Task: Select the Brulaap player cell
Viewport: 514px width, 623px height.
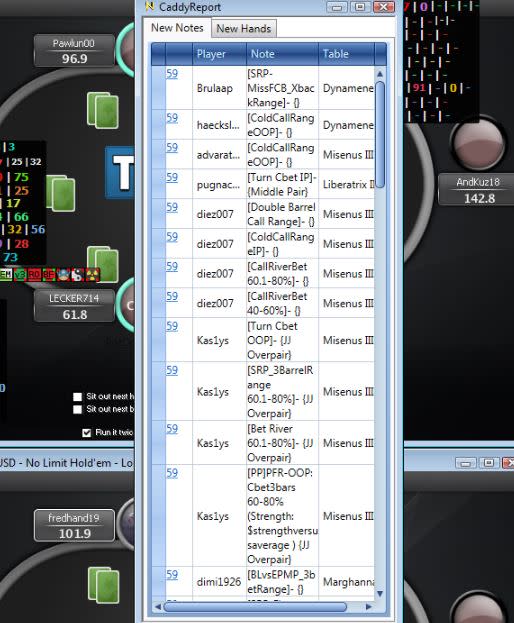Action: point(219,88)
